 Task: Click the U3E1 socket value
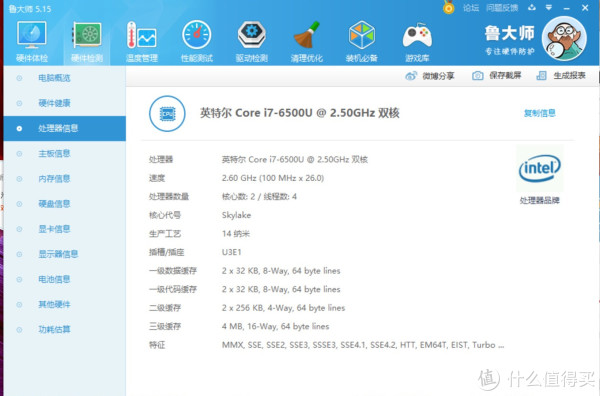pyautogui.click(x=232, y=252)
